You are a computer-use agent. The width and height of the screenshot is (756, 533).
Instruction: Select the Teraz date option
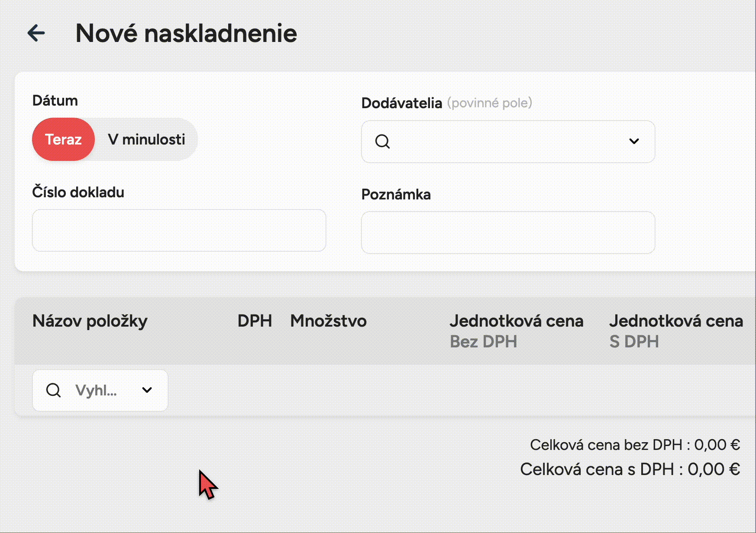63,139
